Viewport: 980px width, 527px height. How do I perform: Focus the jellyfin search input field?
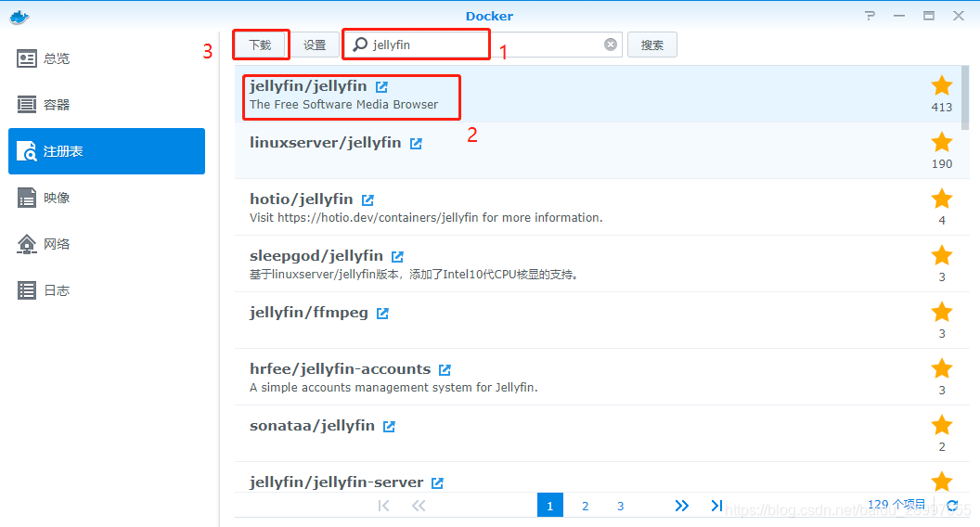coord(484,45)
